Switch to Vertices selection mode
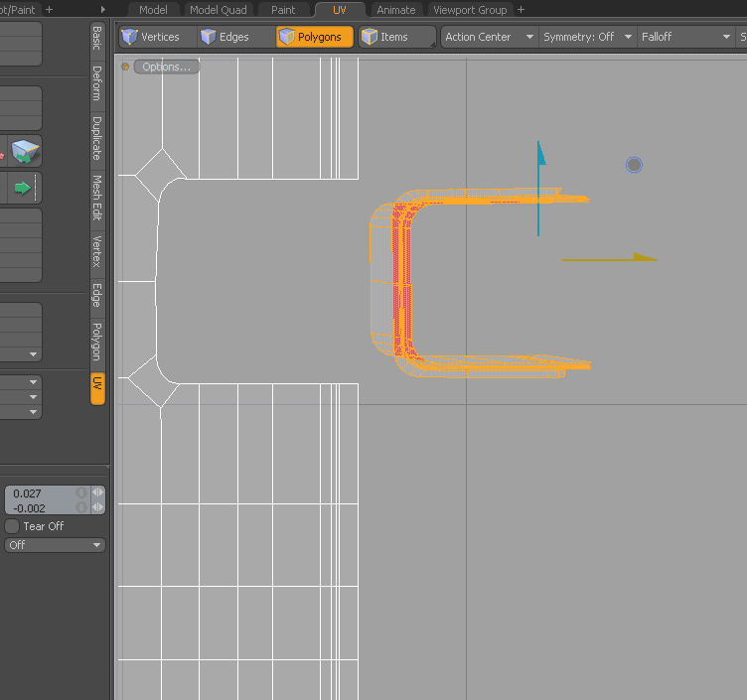Screen dimensions: 747x700 [x=157, y=37]
